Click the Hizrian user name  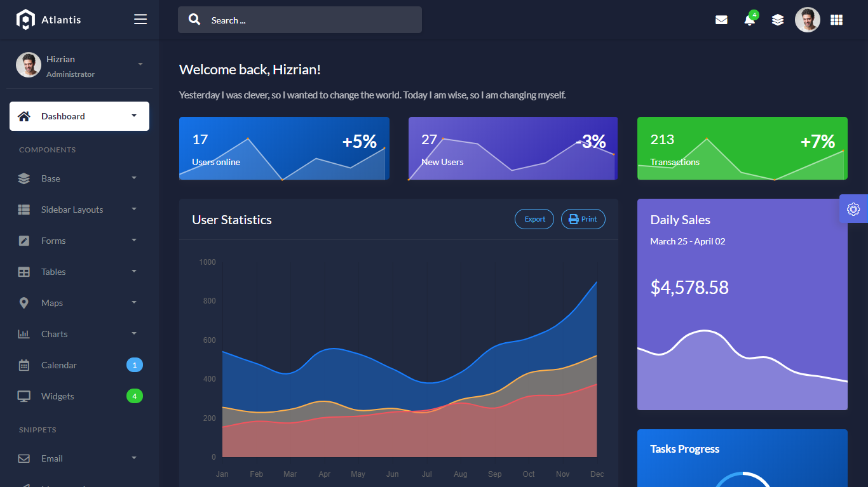click(x=60, y=59)
